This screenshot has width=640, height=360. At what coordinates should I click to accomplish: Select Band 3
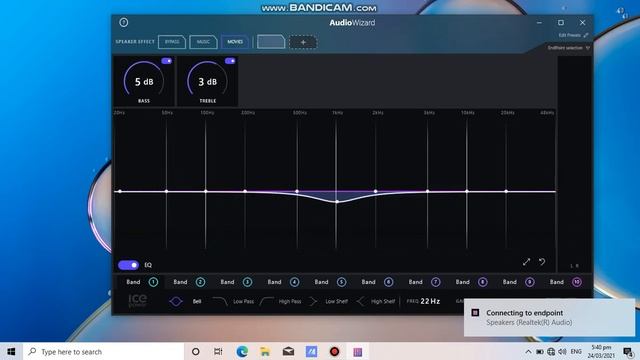point(236,282)
